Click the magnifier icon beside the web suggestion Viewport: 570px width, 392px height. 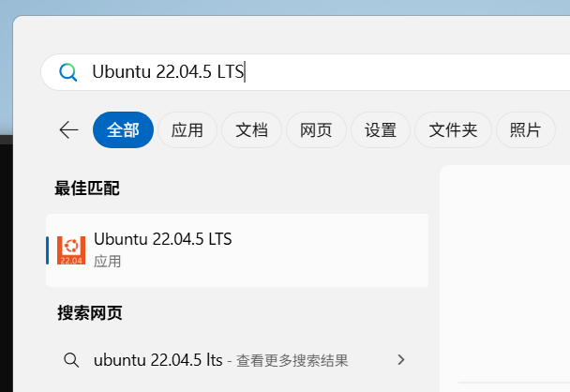tap(70, 360)
